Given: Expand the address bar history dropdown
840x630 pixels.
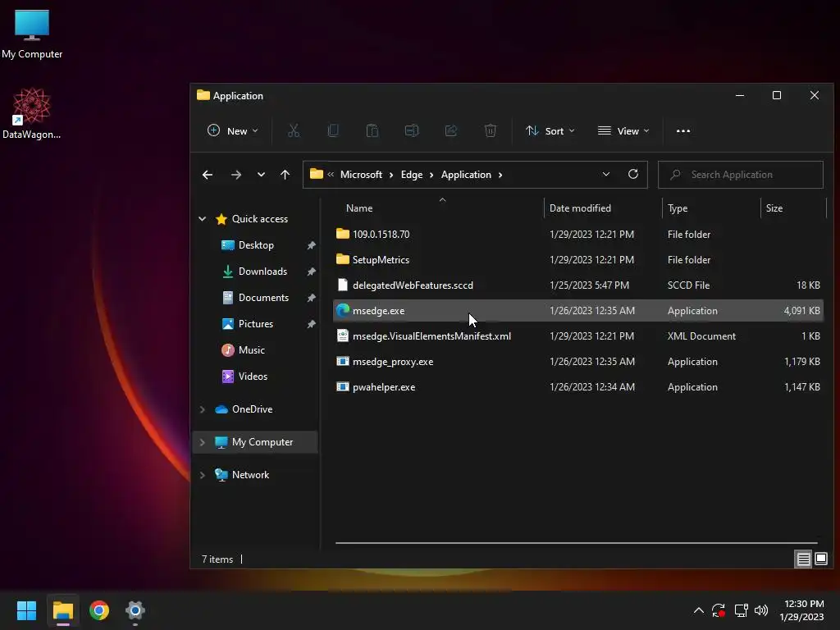Looking at the screenshot, I should click(x=606, y=174).
